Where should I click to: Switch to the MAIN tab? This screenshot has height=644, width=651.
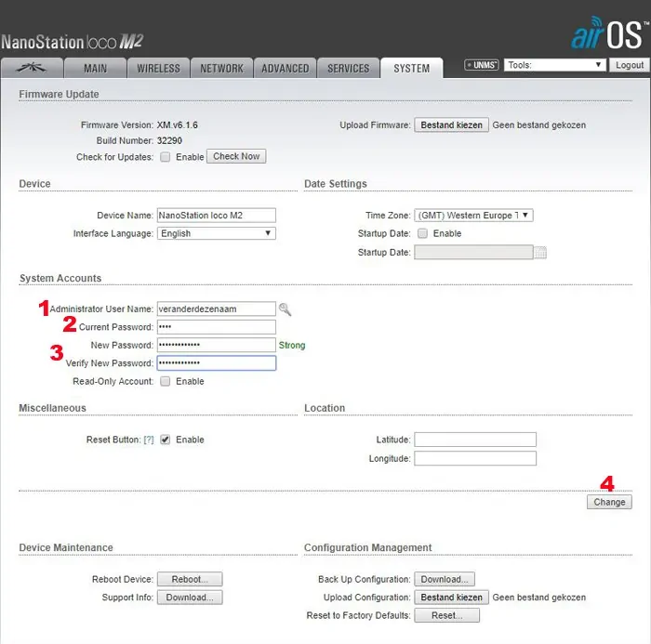coord(95,68)
